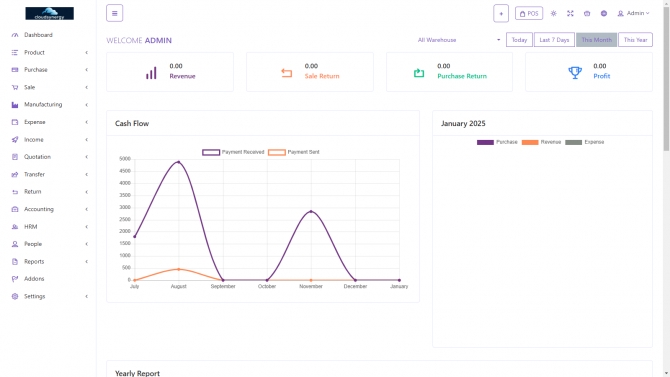Click the Transfer icon in sidebar
This screenshot has width=670, height=377.
tap(15, 174)
